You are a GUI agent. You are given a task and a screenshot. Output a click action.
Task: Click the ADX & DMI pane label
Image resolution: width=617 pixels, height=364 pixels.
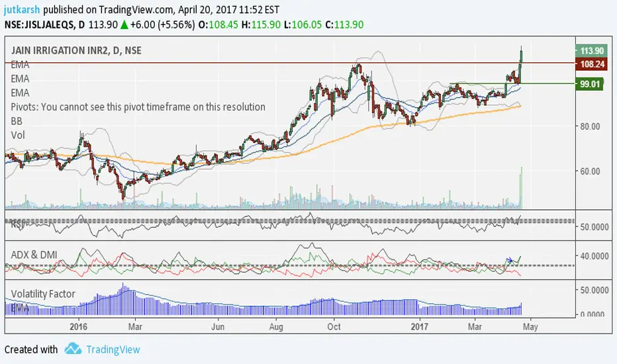point(34,255)
